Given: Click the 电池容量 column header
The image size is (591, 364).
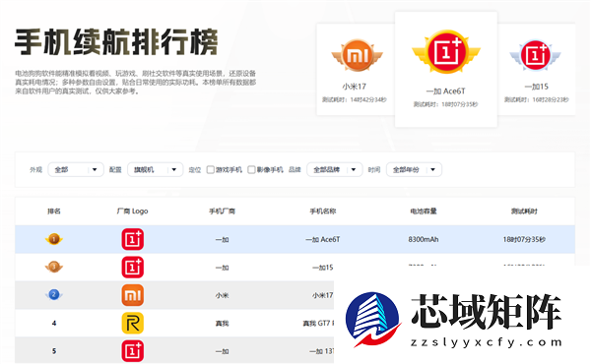Looking at the screenshot, I should click(424, 212).
